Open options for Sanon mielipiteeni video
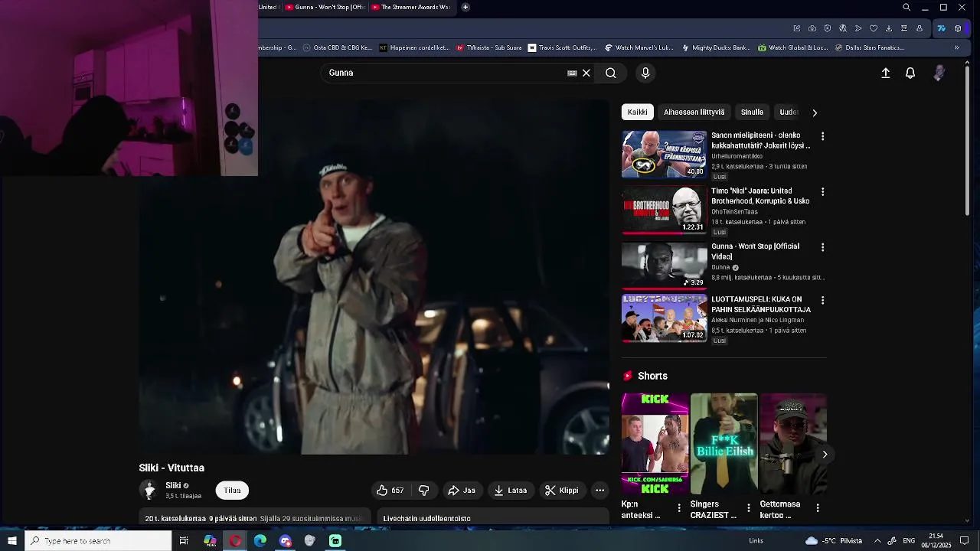The width and height of the screenshot is (980, 551). [823, 136]
